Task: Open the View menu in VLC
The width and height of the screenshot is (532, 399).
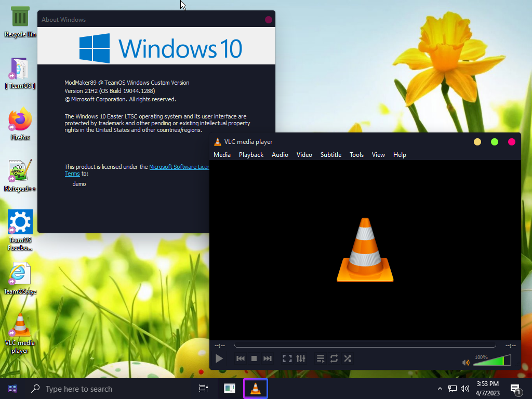Action: tap(378, 155)
